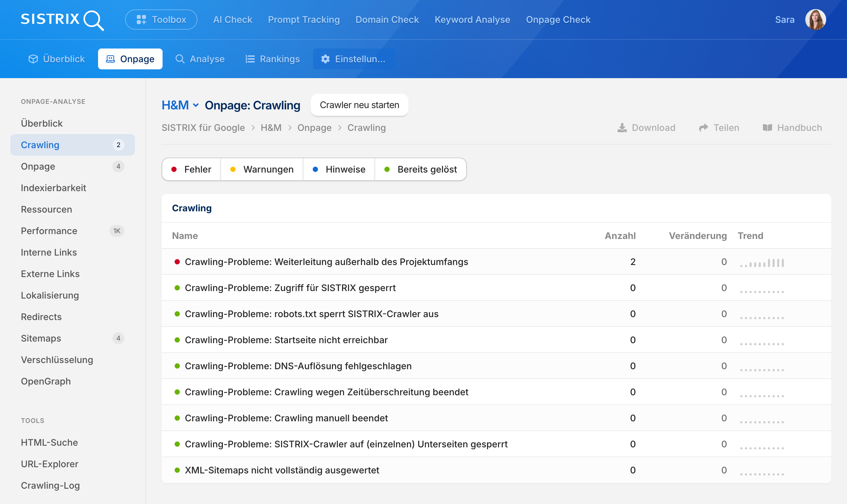Toggle the Warnungen filter

click(262, 170)
